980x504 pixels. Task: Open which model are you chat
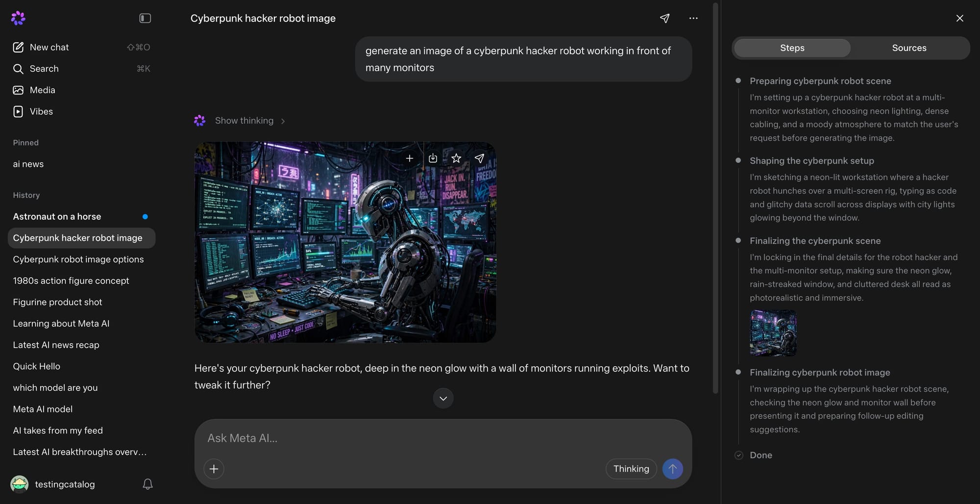click(x=81, y=388)
